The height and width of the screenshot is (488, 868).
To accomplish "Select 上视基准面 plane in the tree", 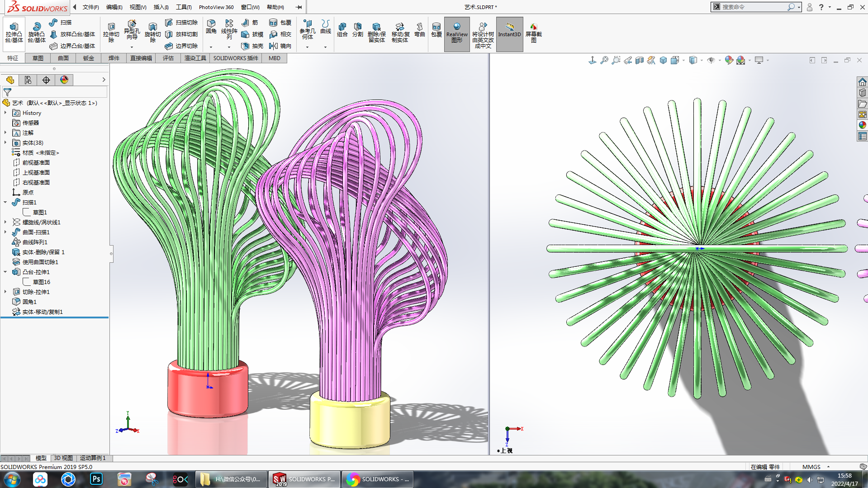I will click(x=36, y=172).
